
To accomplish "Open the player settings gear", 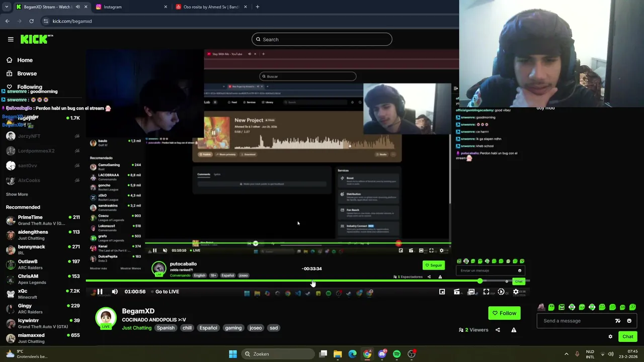I will click(x=516, y=292).
